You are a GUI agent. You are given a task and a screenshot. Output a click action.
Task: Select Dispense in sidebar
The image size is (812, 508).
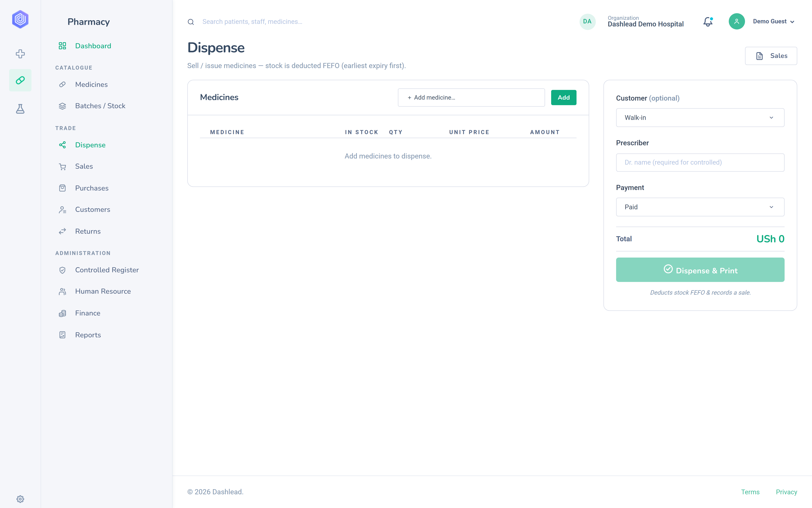pos(90,145)
